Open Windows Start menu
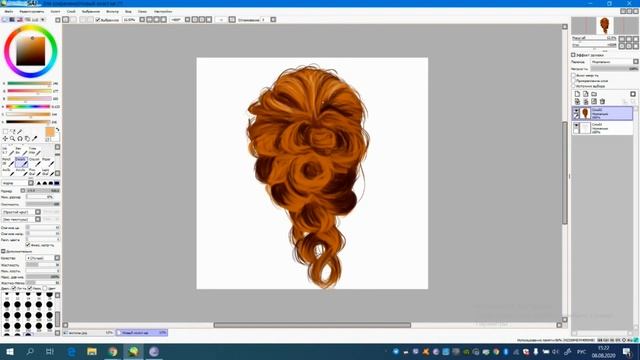 (x=9, y=351)
